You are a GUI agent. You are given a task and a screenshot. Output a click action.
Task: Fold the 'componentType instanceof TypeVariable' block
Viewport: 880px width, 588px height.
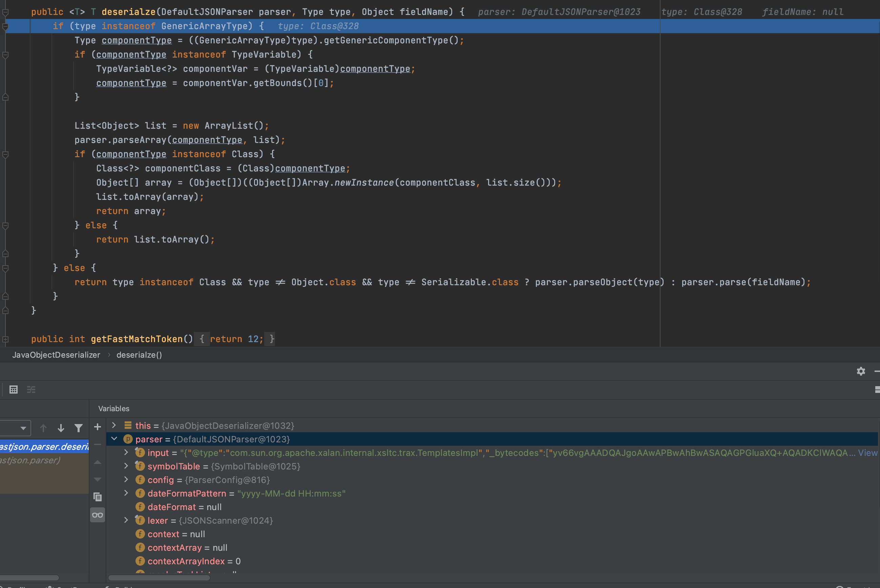coord(5,55)
